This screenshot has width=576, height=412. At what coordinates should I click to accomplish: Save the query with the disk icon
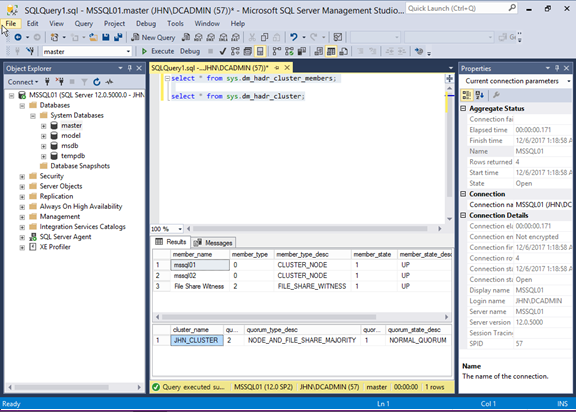pyautogui.click(x=106, y=37)
